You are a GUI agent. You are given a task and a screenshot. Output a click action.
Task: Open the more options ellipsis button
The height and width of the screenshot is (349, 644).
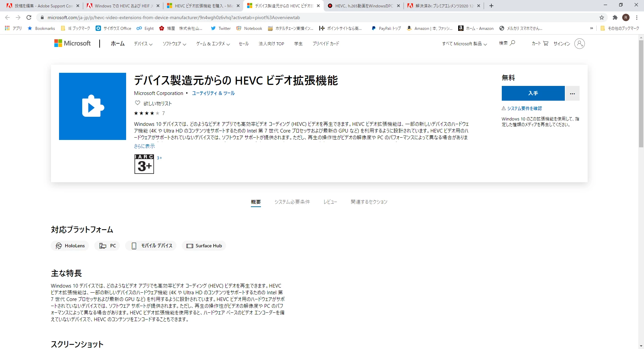[573, 93]
